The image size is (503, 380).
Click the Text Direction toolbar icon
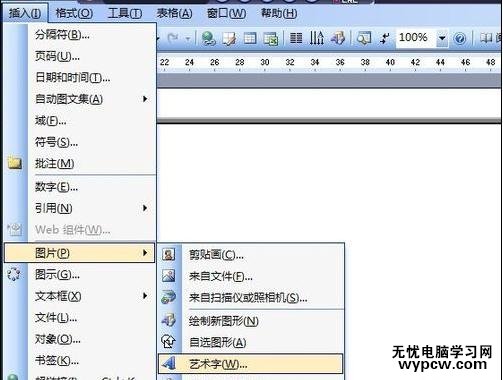(317, 38)
